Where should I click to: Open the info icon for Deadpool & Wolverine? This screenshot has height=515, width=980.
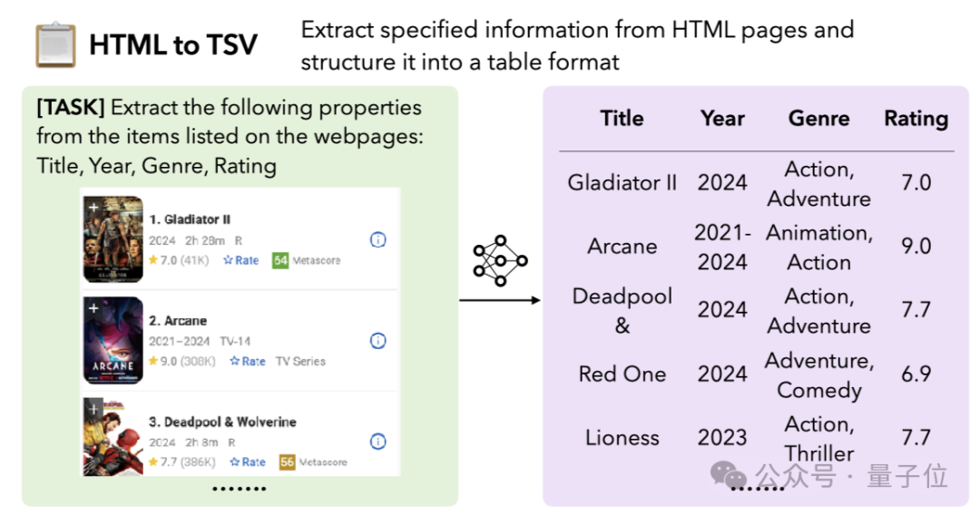[378, 442]
